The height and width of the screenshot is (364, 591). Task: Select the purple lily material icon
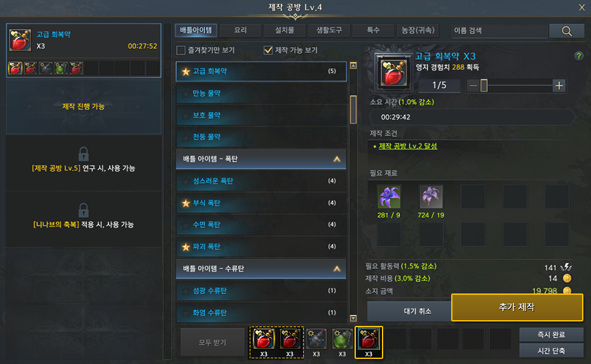[431, 196]
